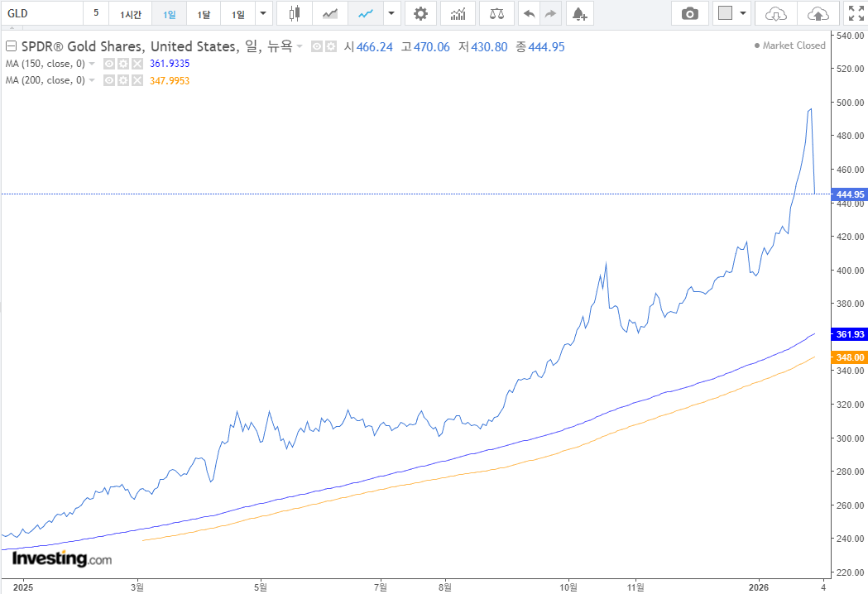The height and width of the screenshot is (594, 868).
Task: Select the 5 minute interval
Action: tap(96, 13)
